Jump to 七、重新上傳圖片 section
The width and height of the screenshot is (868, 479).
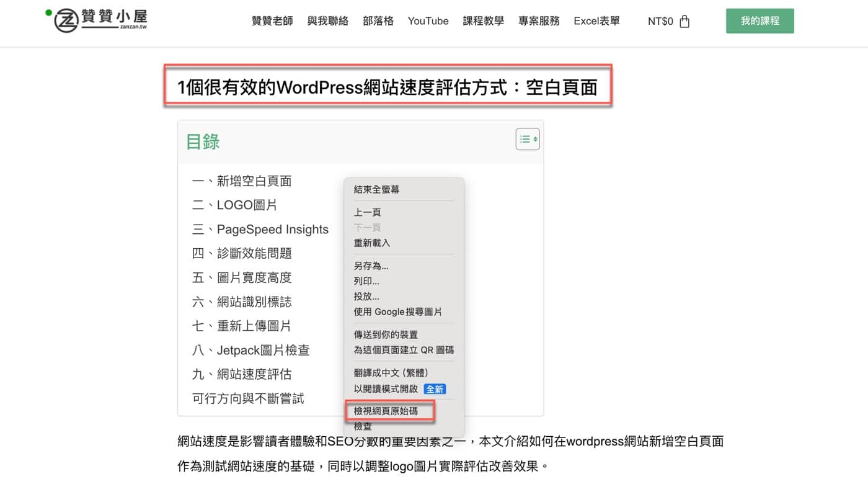point(242,326)
